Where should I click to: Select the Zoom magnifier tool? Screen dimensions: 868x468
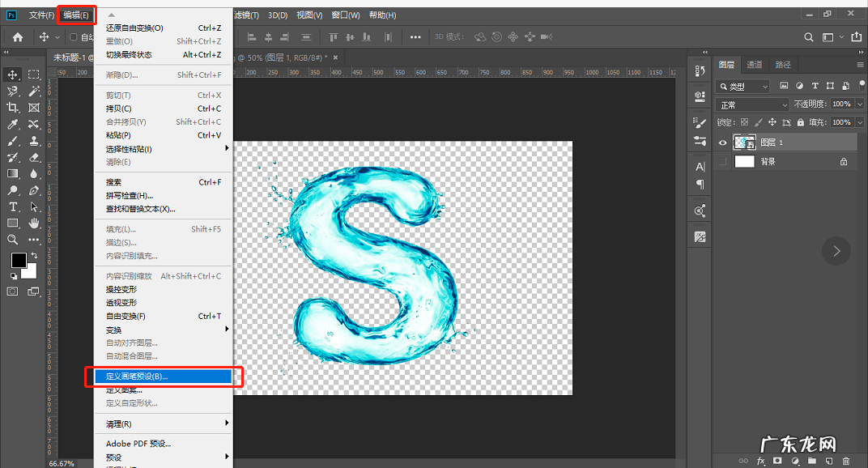click(x=13, y=240)
